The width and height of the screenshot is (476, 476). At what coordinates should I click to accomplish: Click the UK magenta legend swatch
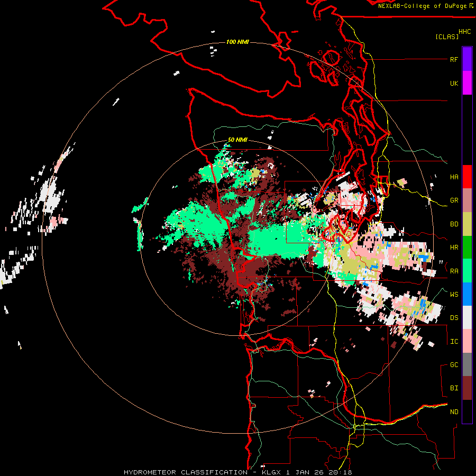[x=467, y=83]
